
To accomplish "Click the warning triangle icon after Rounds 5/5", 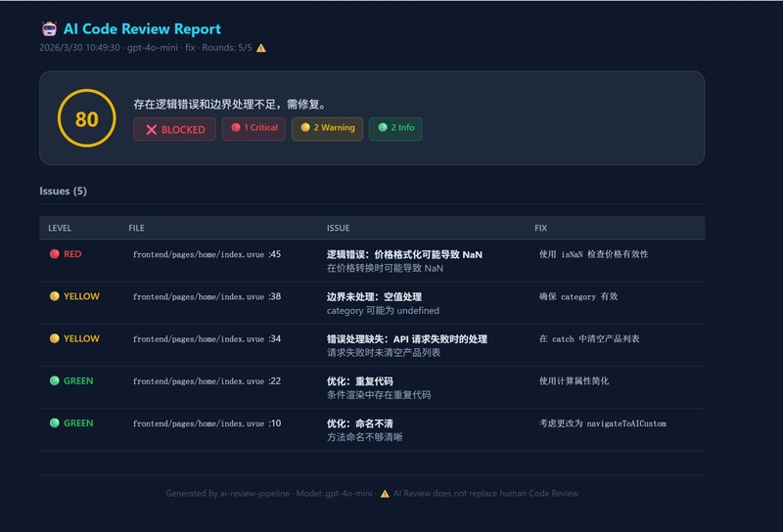I will [260, 48].
